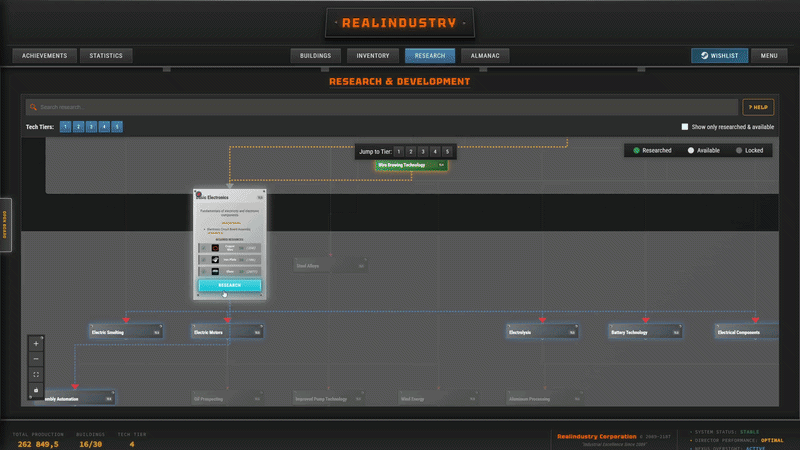Open the Buildings tab
Viewport: 800px width, 450px height.
point(315,56)
